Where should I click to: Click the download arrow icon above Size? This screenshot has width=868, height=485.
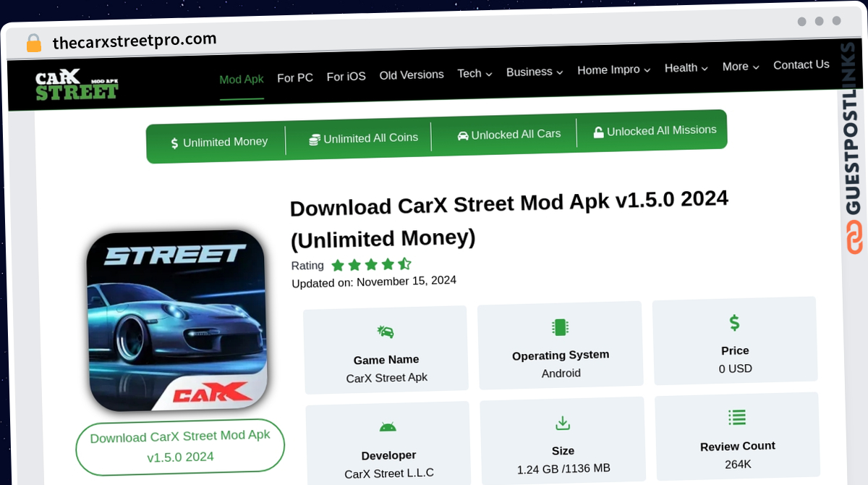click(x=562, y=423)
